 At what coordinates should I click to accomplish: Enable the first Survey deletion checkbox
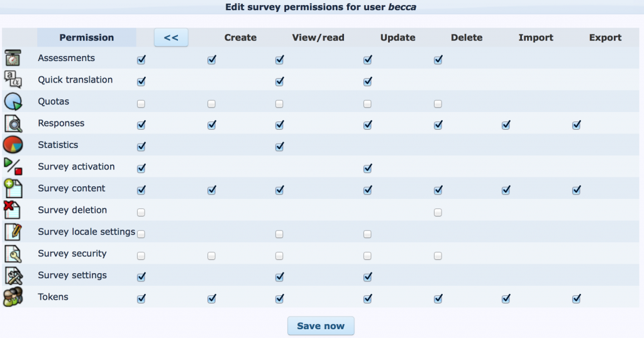pos(141,212)
